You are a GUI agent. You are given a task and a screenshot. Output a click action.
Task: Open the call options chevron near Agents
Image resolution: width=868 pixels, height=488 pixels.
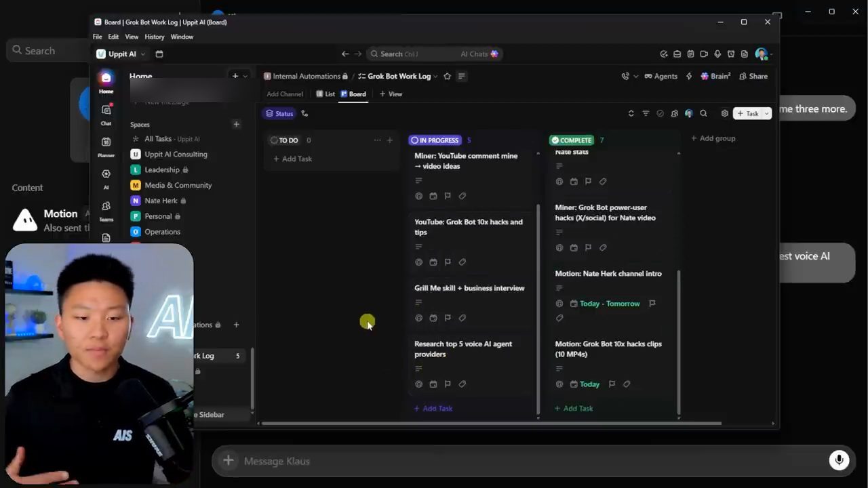635,77
